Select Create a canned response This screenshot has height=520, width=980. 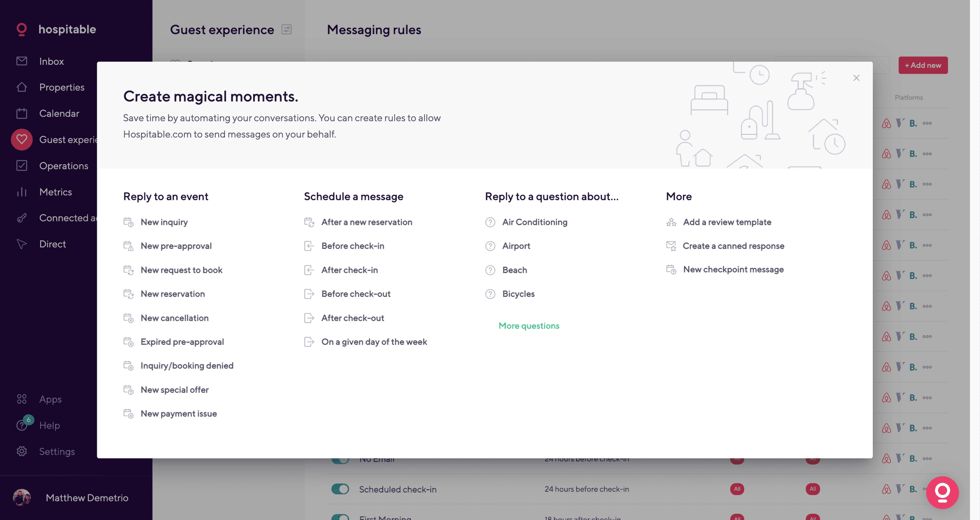coord(733,246)
